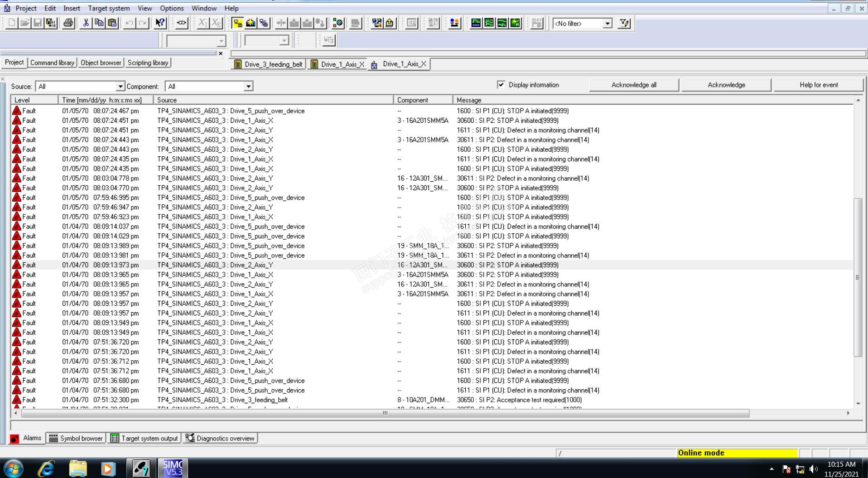Click the edit filter funnel icon
The height and width of the screenshot is (478, 868).
[624, 23]
